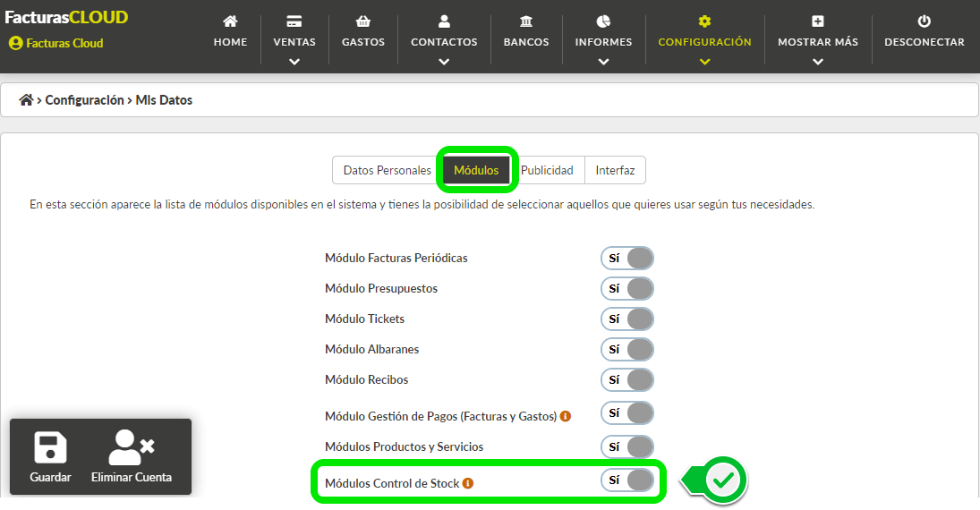Click the 'En esta sección aparece' description text
980x510 pixels.
pyautogui.click(x=422, y=204)
